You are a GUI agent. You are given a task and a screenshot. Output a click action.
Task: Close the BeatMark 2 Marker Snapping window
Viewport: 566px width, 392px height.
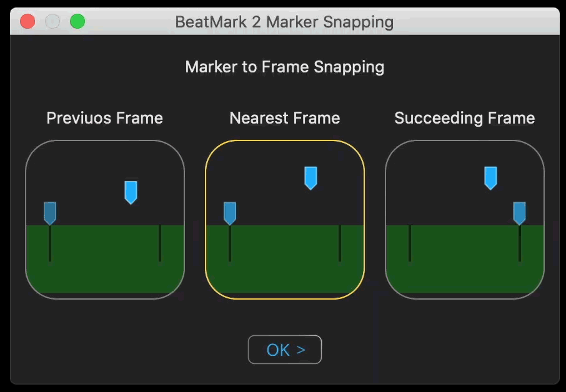[x=27, y=21]
